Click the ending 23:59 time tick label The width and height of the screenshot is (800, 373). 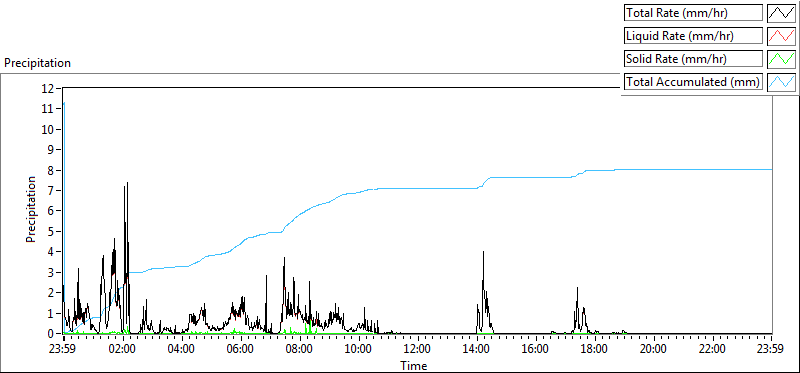click(771, 350)
